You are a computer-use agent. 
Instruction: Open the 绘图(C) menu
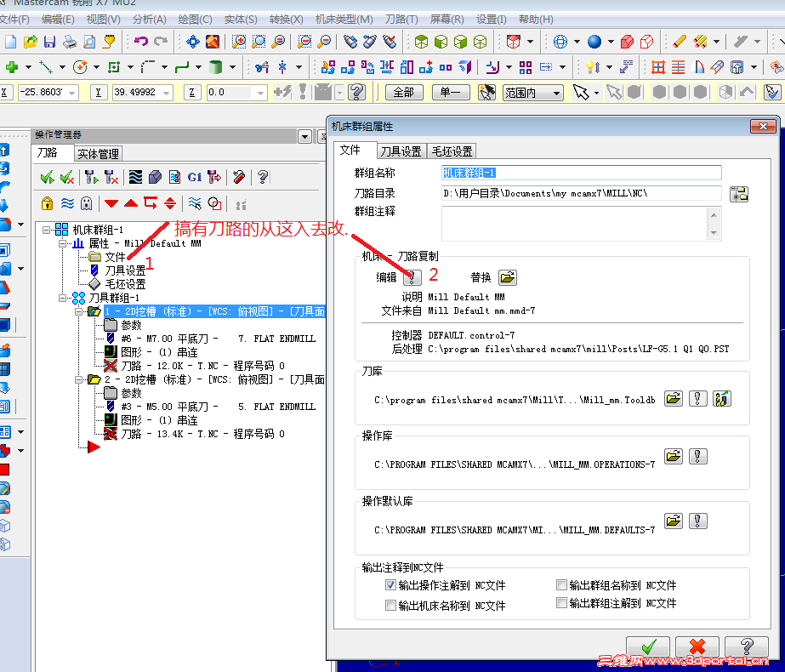click(195, 20)
